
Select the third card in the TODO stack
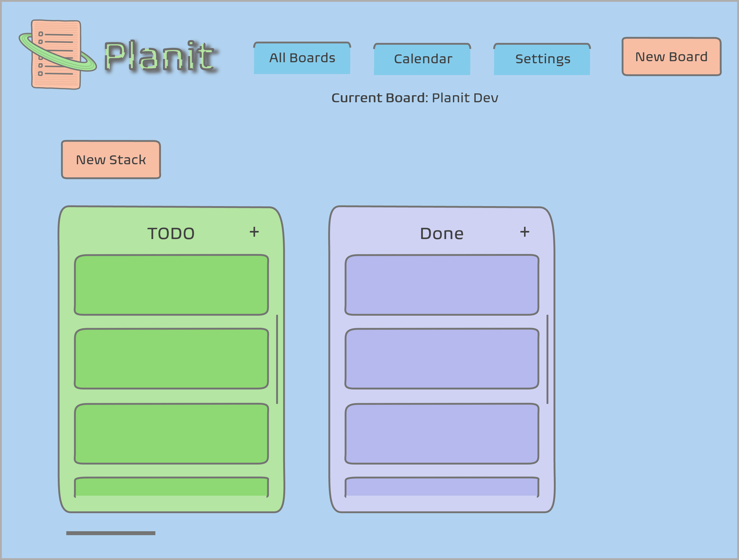point(171,434)
